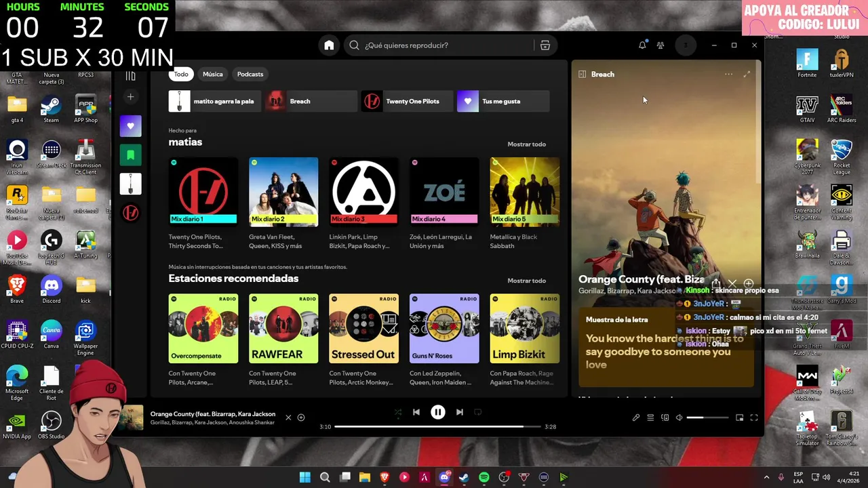Screen dimensions: 868x488
Task: Open the Muestra de la letra lyrics card
Action: coord(666,347)
